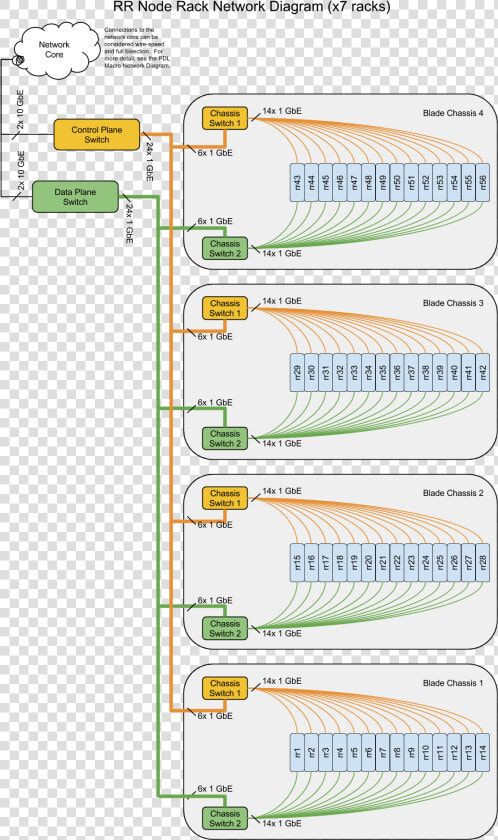The height and width of the screenshot is (840, 498).
Task: Select the Control Plane Switch box
Action: pos(97,134)
